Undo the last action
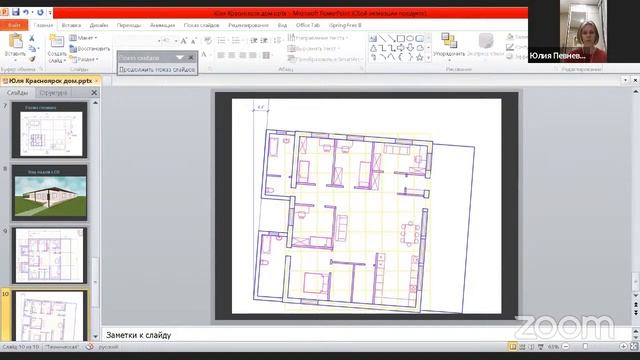This screenshot has height=360, width=640. click(x=26, y=12)
